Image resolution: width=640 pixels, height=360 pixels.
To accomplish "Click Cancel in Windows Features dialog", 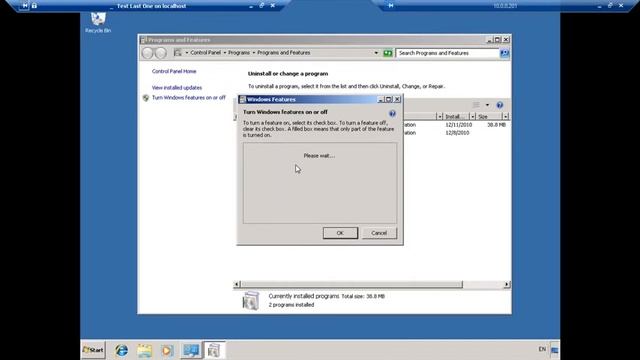I will 379,233.
